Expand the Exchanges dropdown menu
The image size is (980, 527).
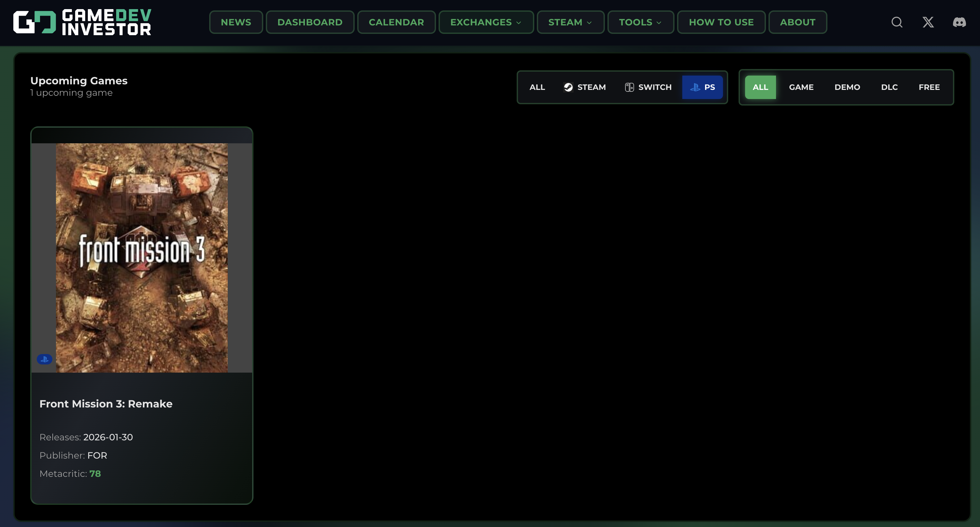486,22
